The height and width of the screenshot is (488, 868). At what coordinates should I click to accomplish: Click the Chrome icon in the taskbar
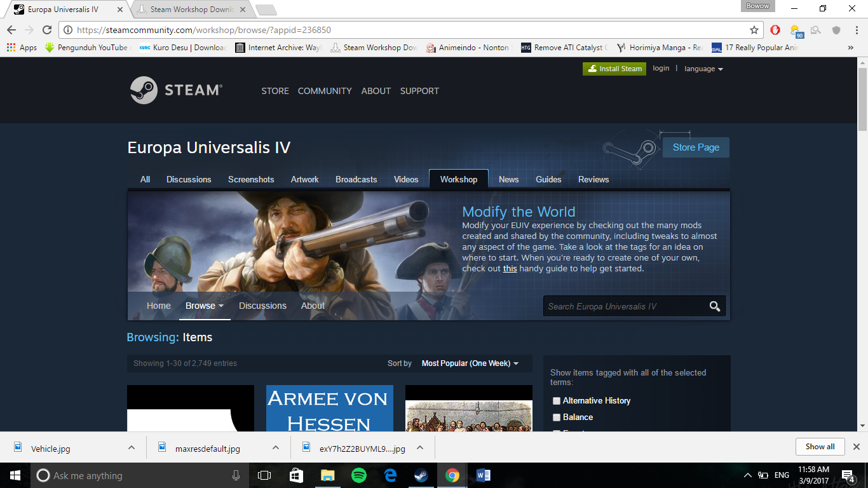click(x=452, y=475)
